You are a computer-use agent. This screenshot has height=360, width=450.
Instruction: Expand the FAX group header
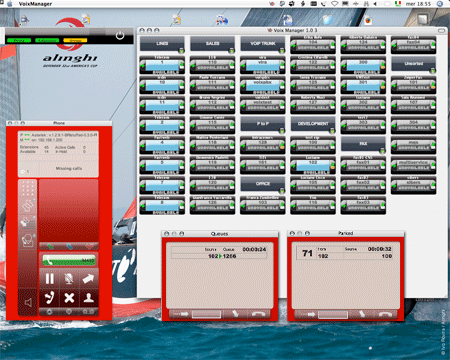[363, 144]
